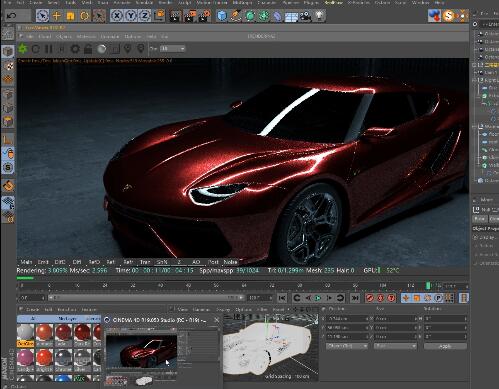499x389 pixels.
Task: Open the Size mode dropdown in Coordinates
Action: [x=395, y=346]
